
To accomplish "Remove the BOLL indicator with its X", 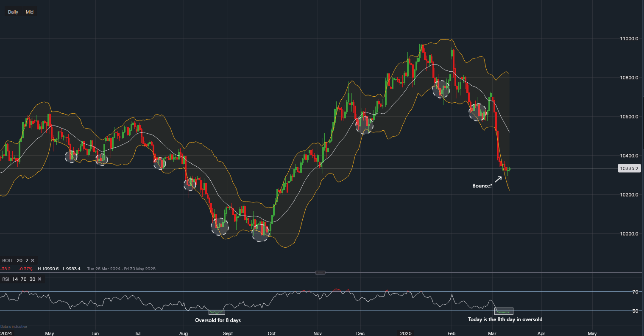I will tap(33, 260).
